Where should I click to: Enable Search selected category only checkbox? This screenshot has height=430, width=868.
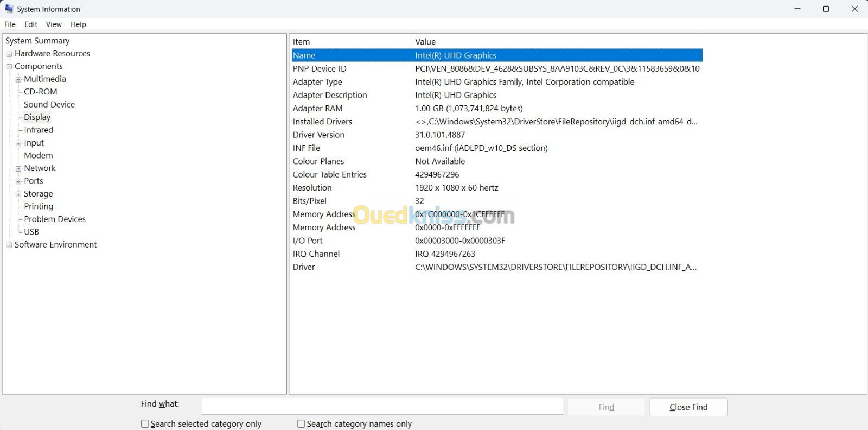pos(145,424)
